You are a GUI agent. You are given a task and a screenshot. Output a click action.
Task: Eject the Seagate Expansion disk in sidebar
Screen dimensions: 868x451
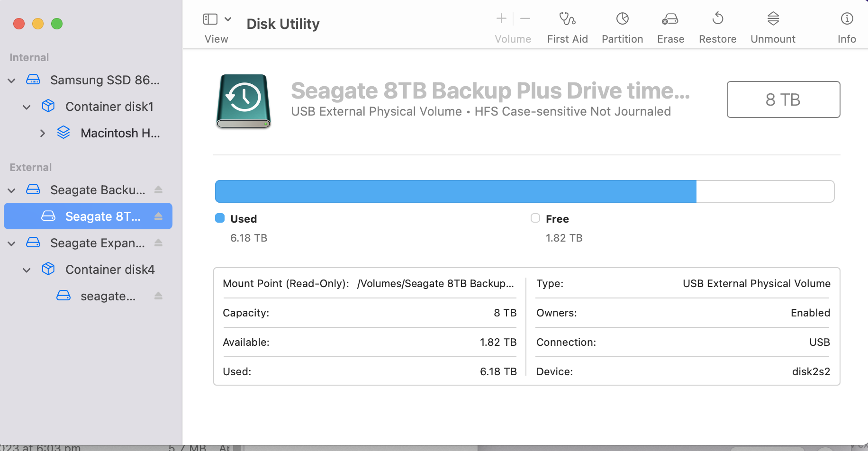(x=158, y=243)
